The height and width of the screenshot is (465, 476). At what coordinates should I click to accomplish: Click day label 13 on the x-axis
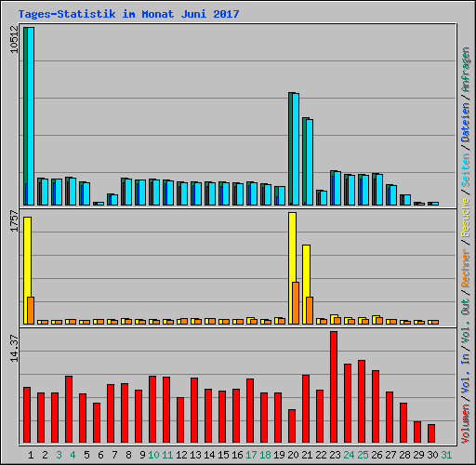[195, 455]
